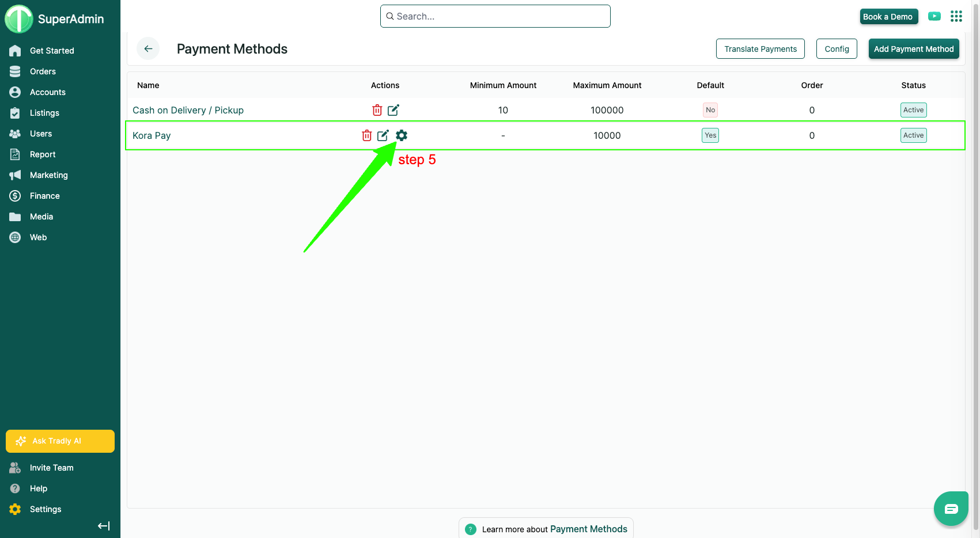Open the apps grid icon
The height and width of the screenshot is (538, 980).
956,16
